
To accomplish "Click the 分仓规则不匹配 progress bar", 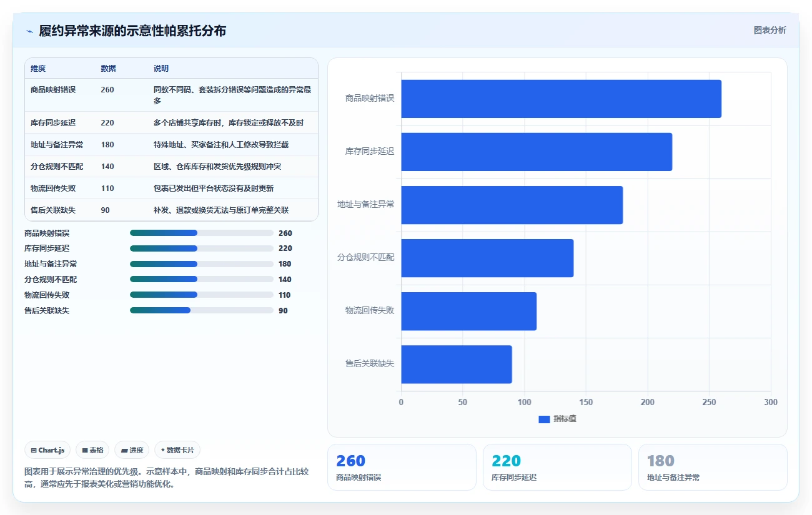I will click(202, 279).
